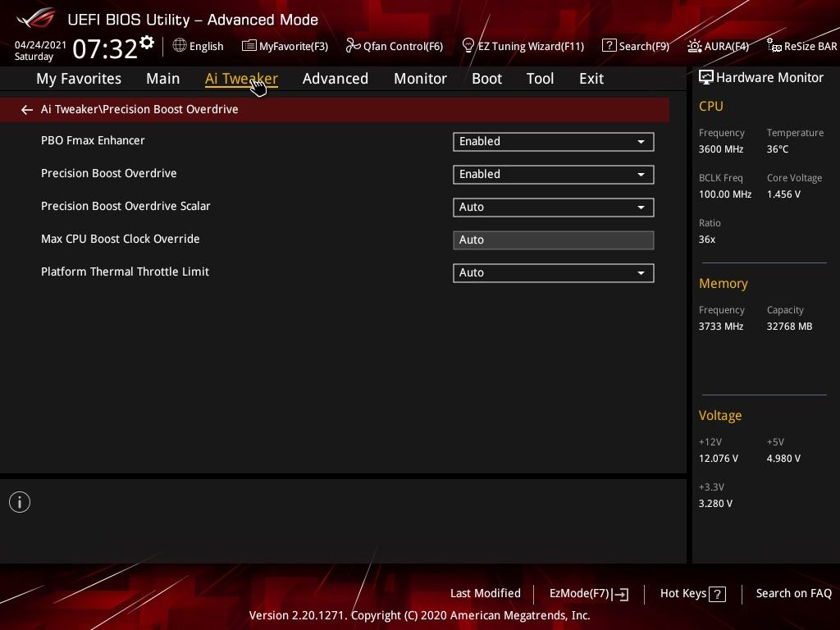Click the ReSize BAR label
The width and height of the screenshot is (840, 630).
(810, 47)
